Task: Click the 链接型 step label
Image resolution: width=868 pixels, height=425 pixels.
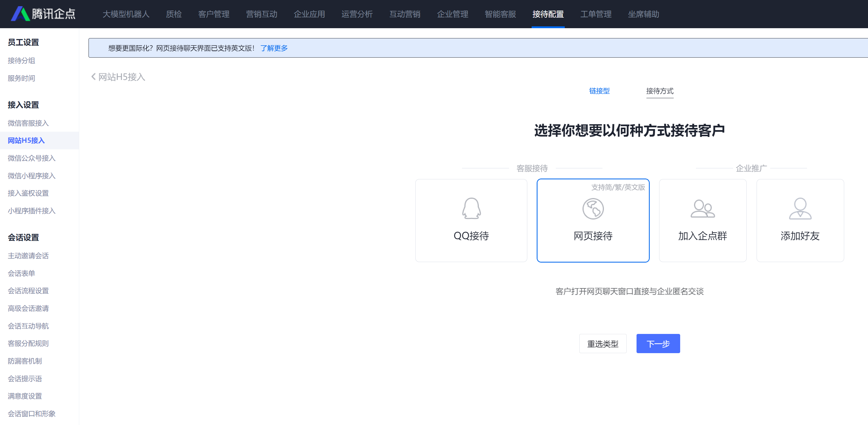Action: click(x=599, y=91)
